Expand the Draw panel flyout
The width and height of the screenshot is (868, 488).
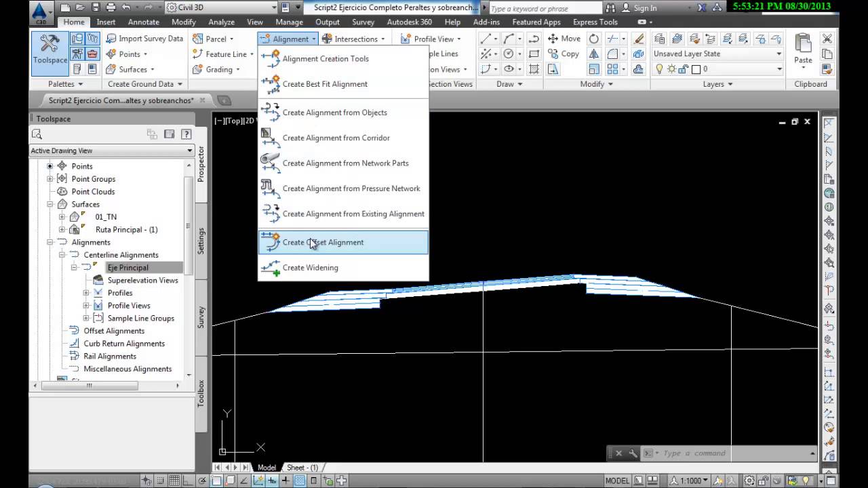pyautogui.click(x=509, y=84)
